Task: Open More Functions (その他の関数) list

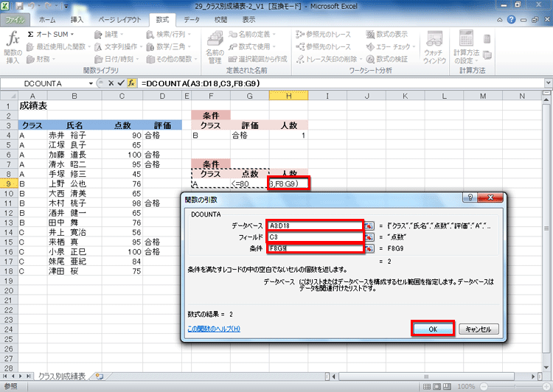Action: 172,59
